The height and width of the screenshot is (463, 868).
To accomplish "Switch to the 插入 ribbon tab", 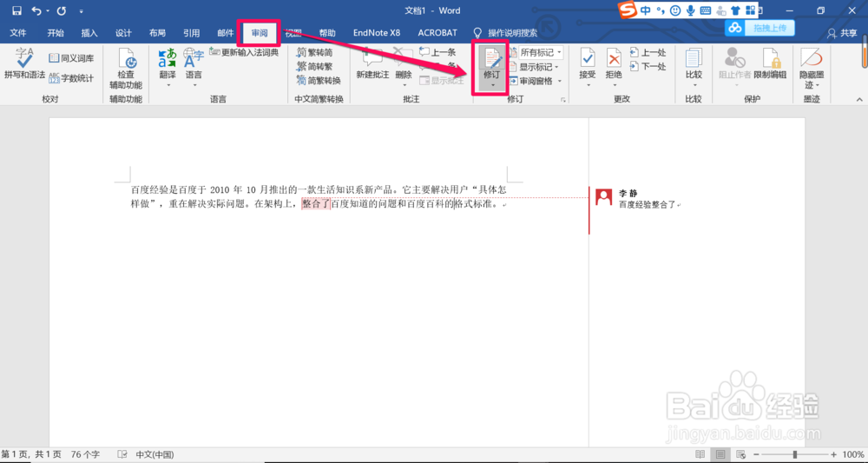I will [89, 33].
